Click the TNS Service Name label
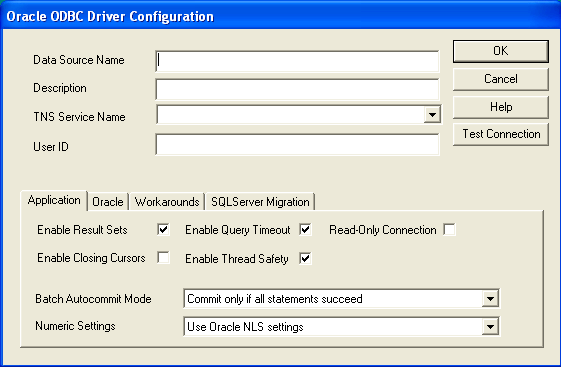Image resolution: width=561 pixels, height=367 pixels. coord(79,117)
